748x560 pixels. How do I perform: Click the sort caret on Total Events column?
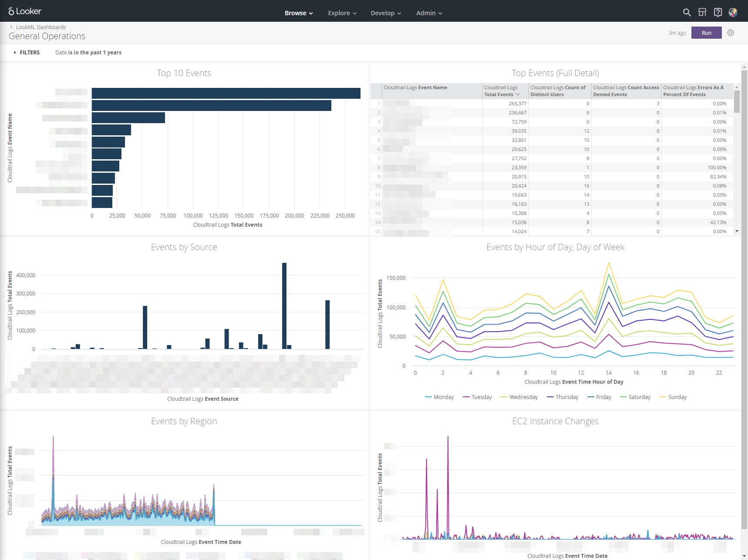click(x=518, y=94)
